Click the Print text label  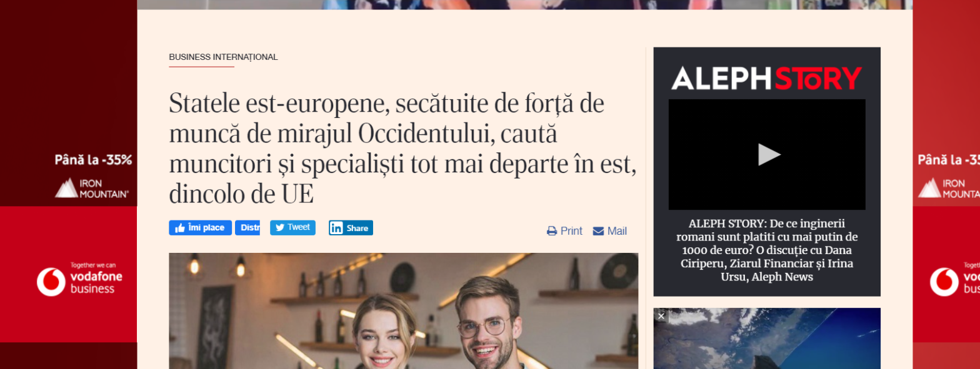(x=571, y=231)
